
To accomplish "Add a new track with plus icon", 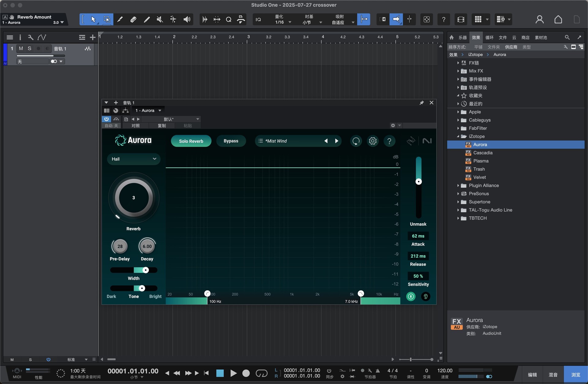I will [x=92, y=37].
